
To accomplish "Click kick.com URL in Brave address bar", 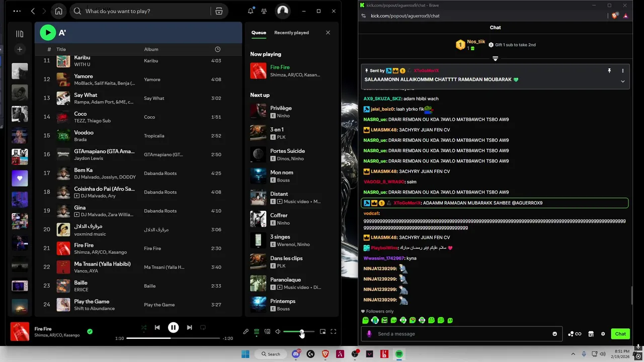I will click(x=405, y=16).
